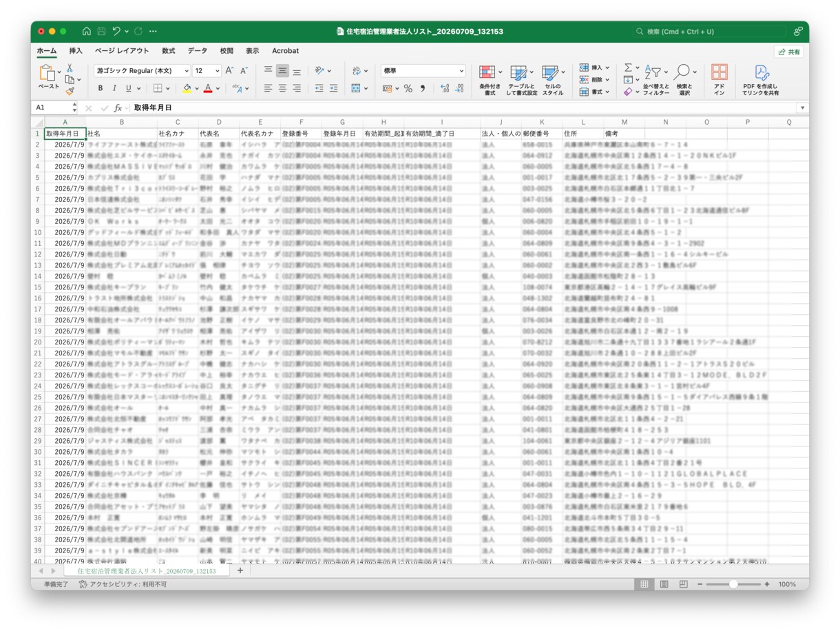Click the Clear eraser icon

click(627, 91)
